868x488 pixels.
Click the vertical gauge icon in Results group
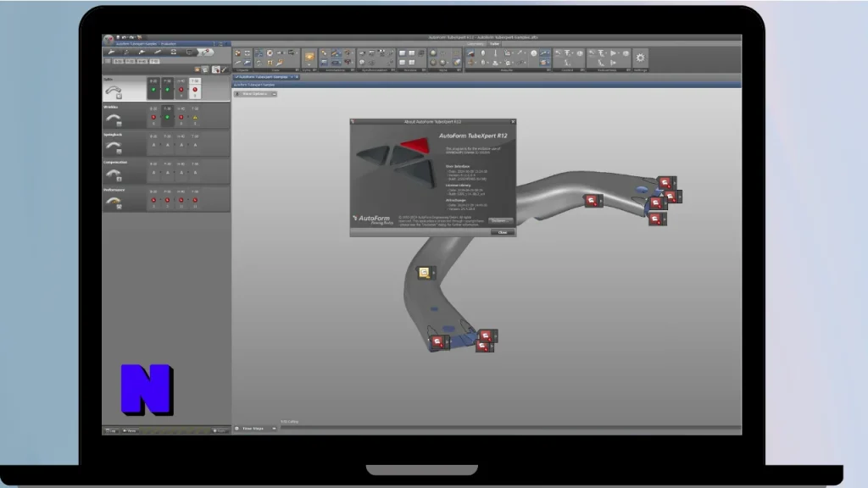click(x=495, y=53)
